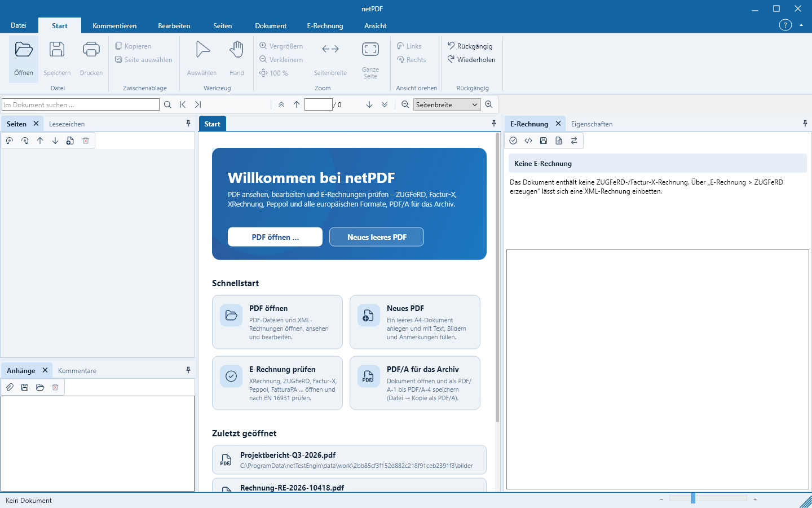812x508 pixels.
Task: Switch to Seiten ribbon tab
Action: point(223,26)
